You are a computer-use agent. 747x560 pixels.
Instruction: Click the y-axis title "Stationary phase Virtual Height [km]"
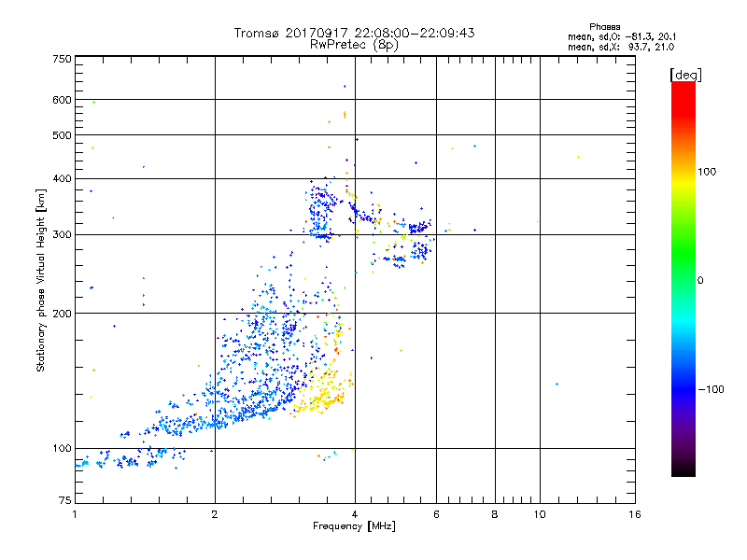40,280
